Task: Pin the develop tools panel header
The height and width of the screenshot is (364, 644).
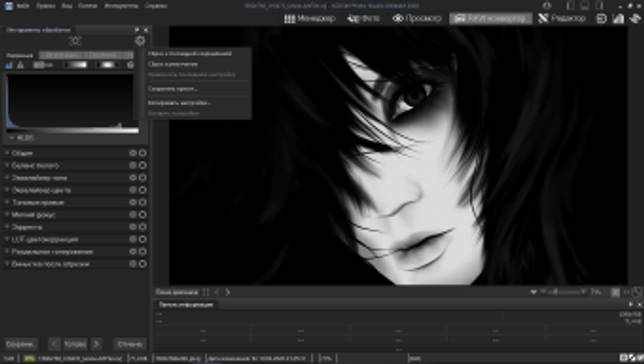Action: point(137,30)
